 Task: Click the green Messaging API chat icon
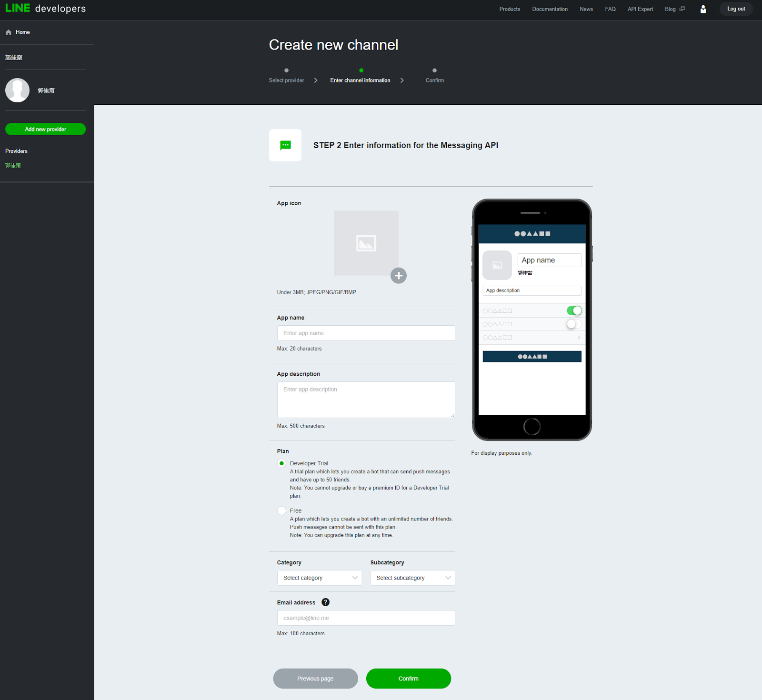(285, 145)
